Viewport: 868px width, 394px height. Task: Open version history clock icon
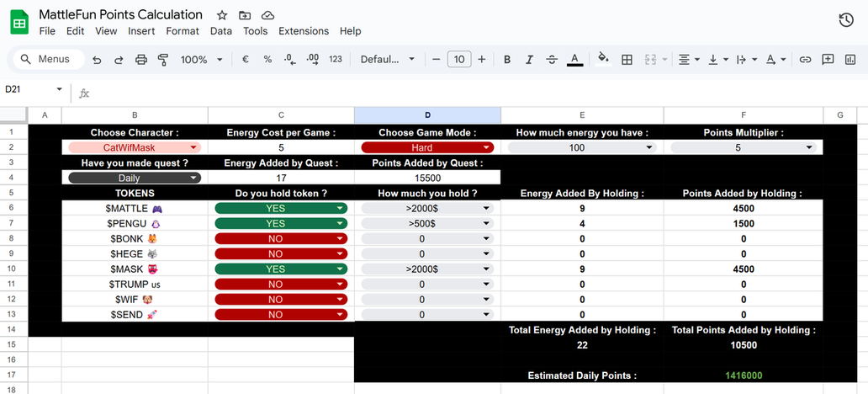846,21
